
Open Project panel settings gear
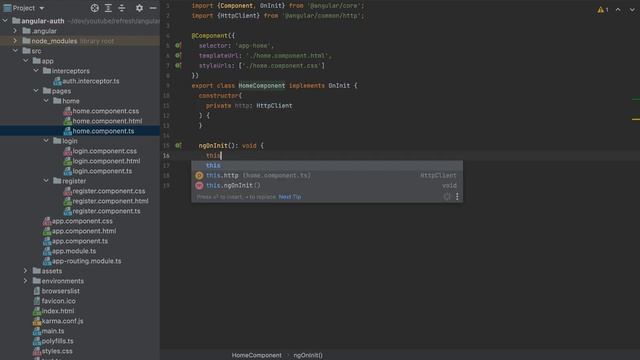[139, 8]
